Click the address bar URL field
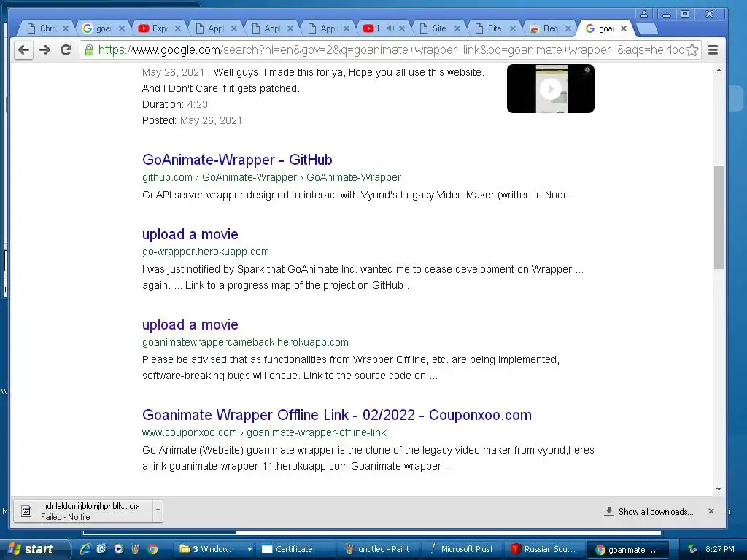Image resolution: width=747 pixels, height=560 pixels. pos(391,50)
